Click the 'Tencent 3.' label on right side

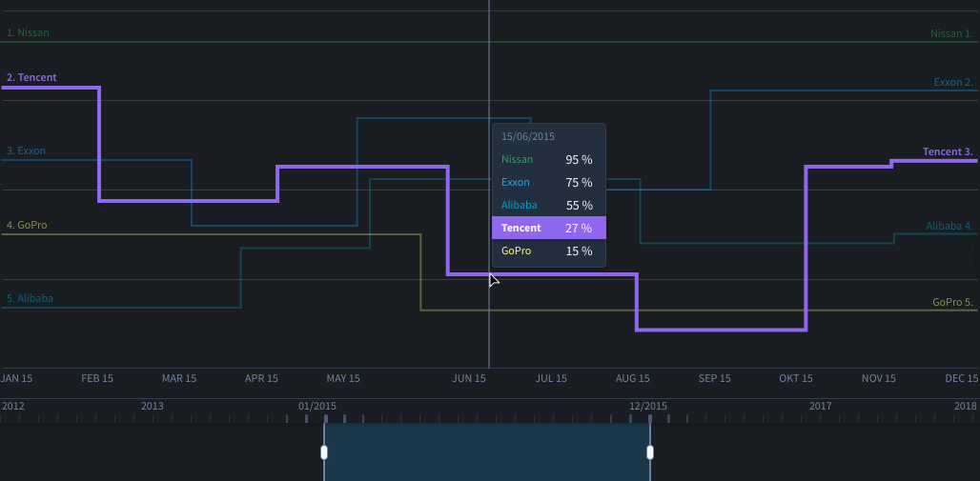click(947, 152)
